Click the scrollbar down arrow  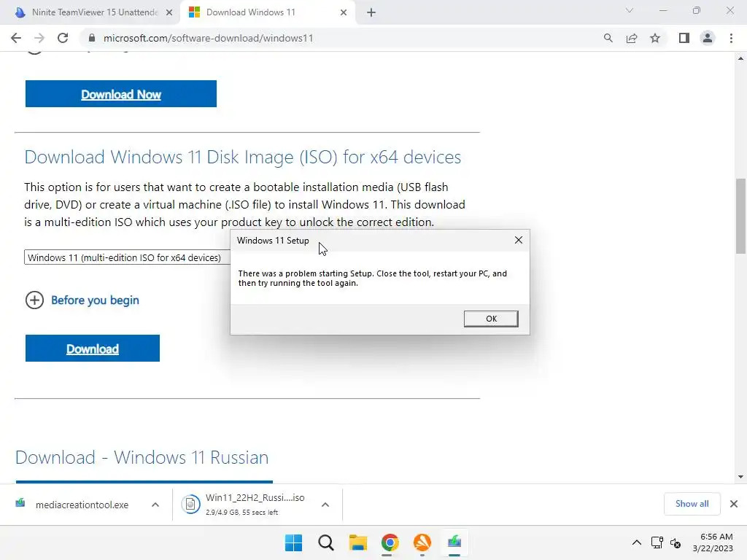[x=740, y=477]
